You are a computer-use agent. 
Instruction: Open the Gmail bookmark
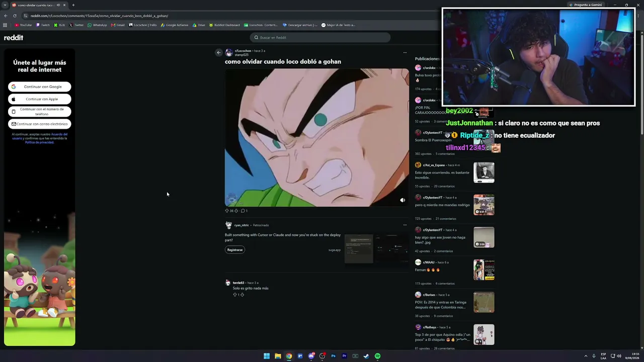coord(118,25)
